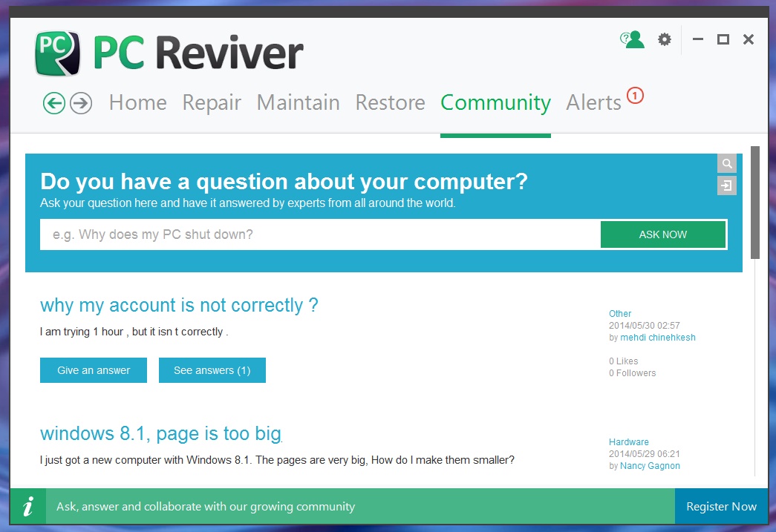776x532 pixels.
Task: Click the '0 Followers' text
Action: point(632,372)
